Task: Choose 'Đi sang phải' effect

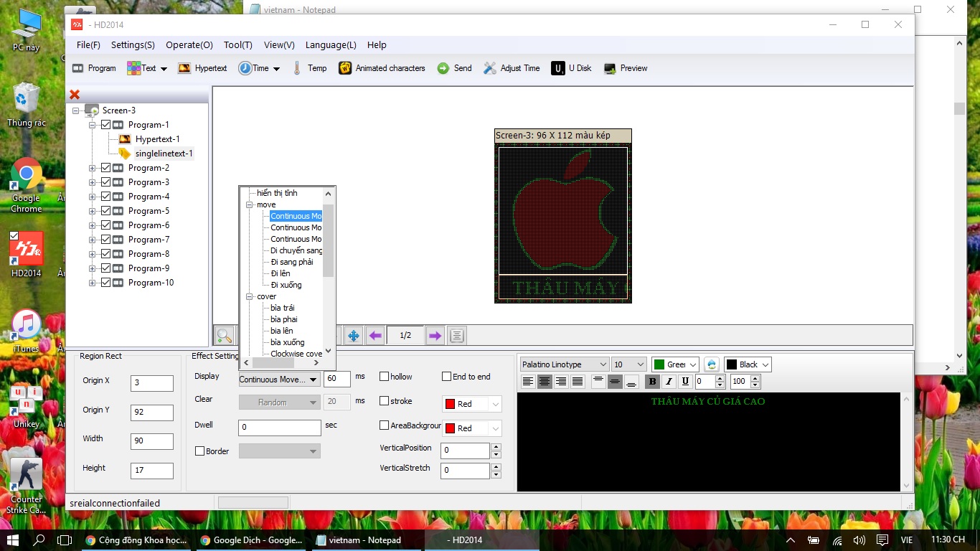Action: (x=292, y=262)
